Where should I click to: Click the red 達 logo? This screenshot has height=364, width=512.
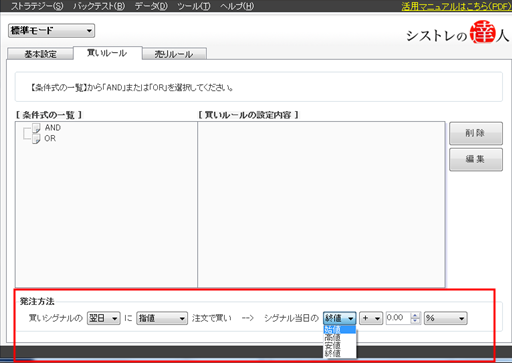click(483, 32)
